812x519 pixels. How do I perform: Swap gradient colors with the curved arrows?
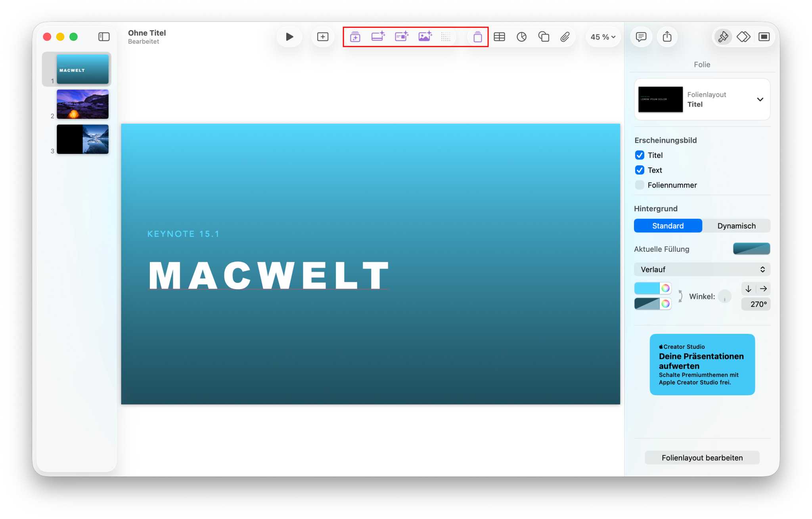coord(680,296)
